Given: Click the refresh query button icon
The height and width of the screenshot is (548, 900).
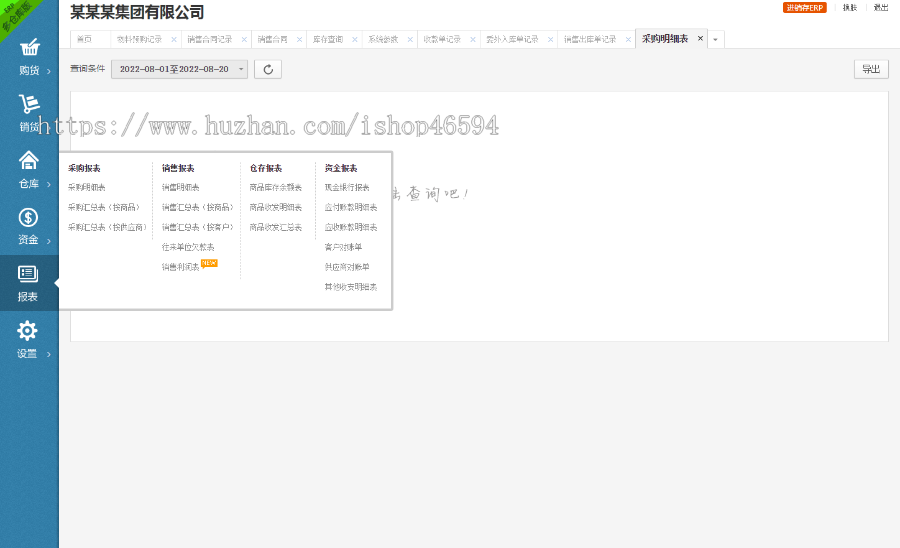Looking at the screenshot, I should [x=268, y=69].
